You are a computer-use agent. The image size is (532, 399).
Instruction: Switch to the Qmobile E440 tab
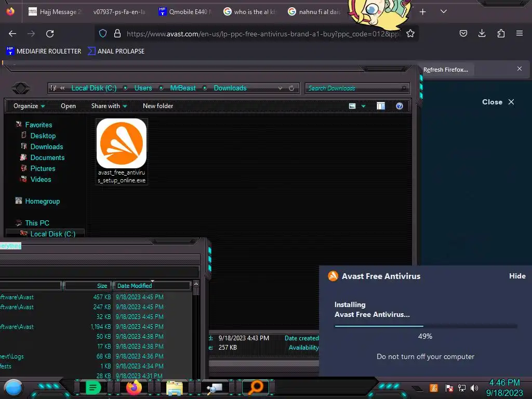click(184, 12)
